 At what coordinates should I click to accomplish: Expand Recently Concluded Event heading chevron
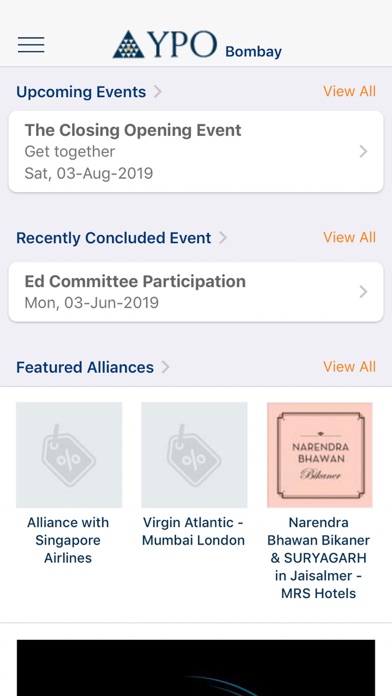click(223, 238)
